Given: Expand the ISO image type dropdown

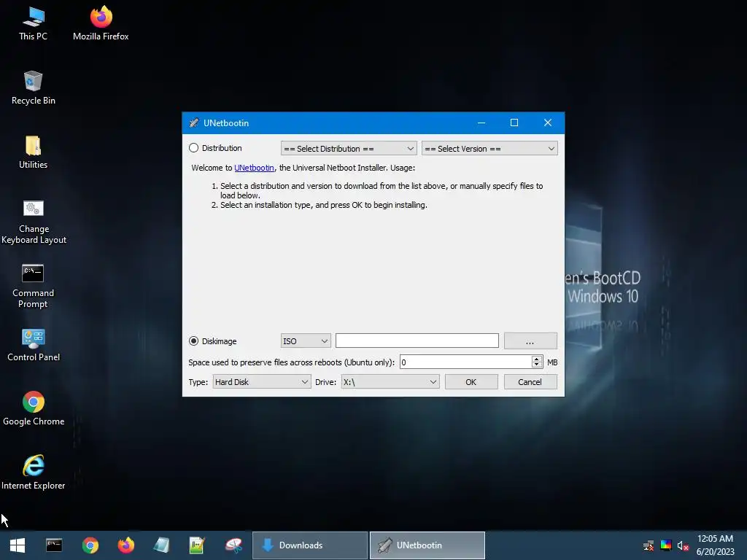Looking at the screenshot, I should [x=306, y=341].
